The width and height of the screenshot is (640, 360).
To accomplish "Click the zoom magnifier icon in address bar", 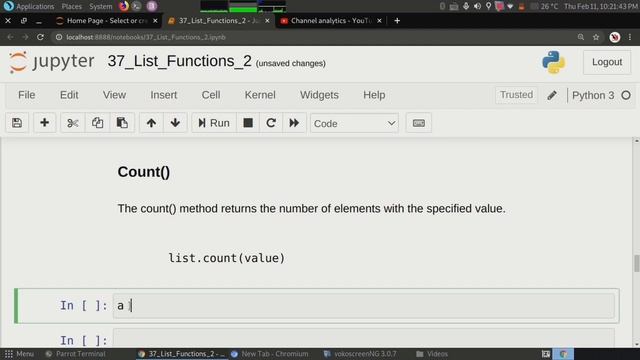I will [580, 37].
